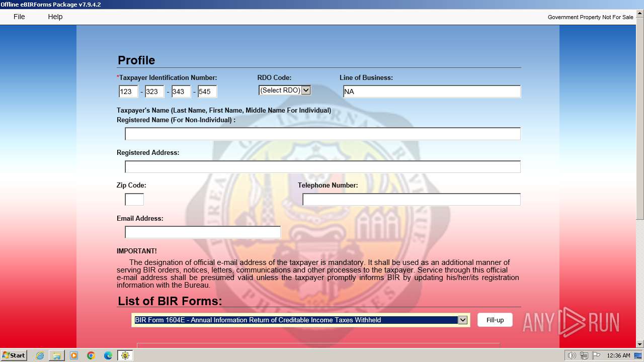644x362 pixels.
Task: Click the taskbar clock showing 12:36 AM
Action: tap(618, 355)
